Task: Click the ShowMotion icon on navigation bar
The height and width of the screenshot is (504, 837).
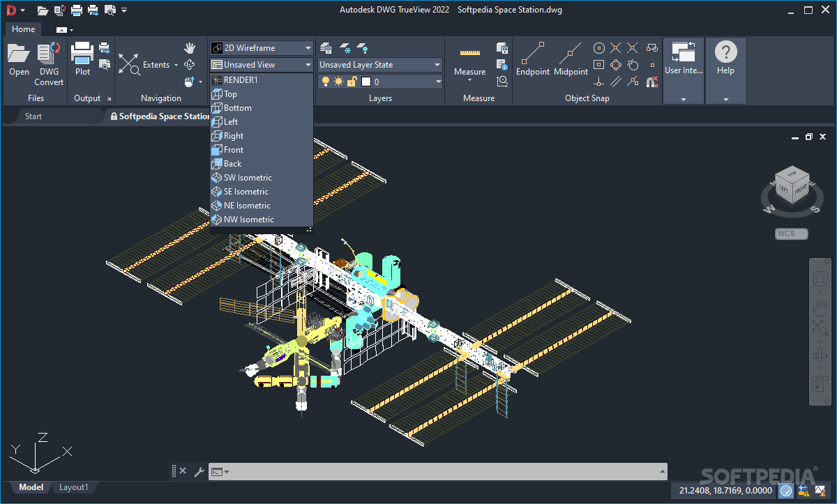Action: coord(820,385)
